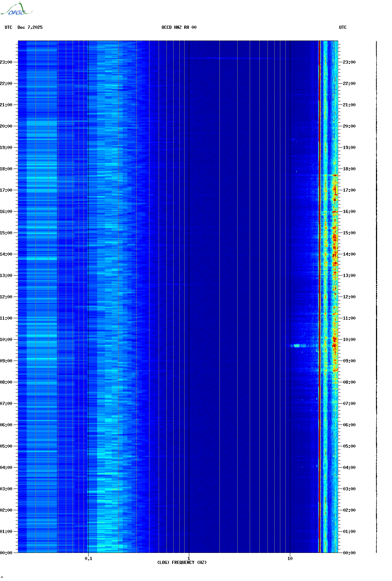Click the (LOG) FREQUENCY (HZ) axis title
Image resolution: width=392 pixels, height=581 pixels.
pos(182,563)
